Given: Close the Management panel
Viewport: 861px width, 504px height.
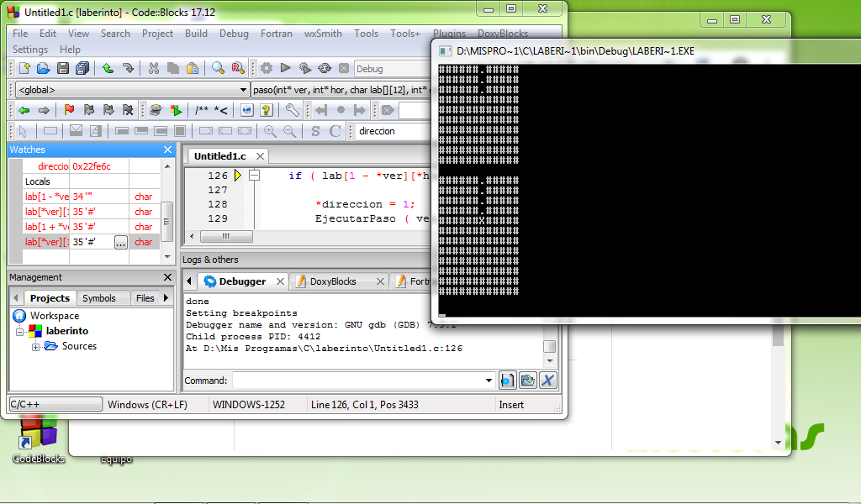Looking at the screenshot, I should [x=167, y=277].
